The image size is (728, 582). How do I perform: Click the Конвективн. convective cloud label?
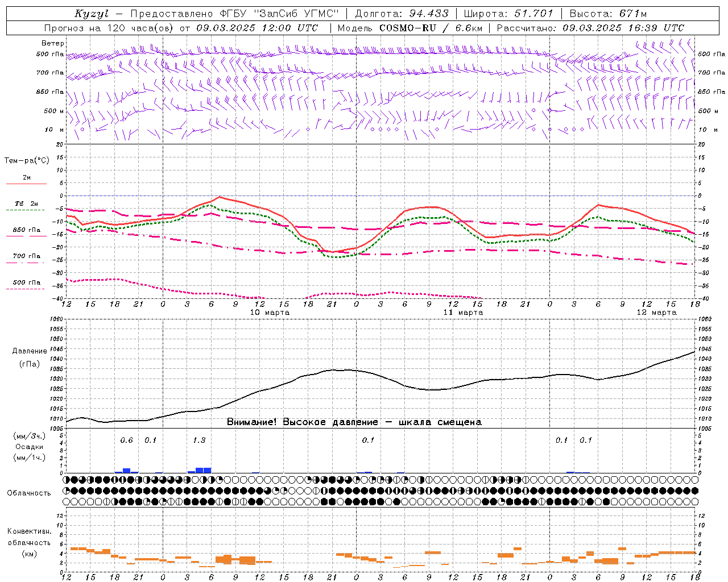click(x=30, y=531)
